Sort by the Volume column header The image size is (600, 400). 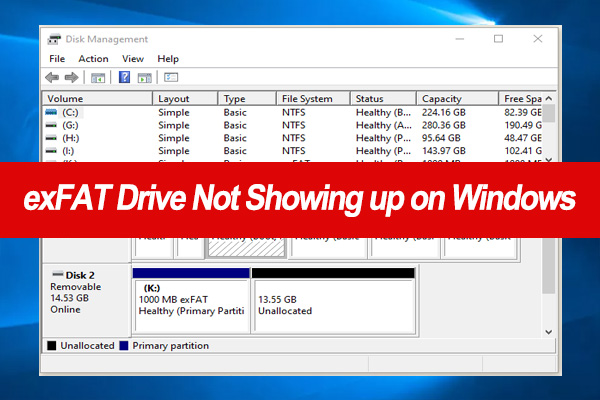coord(97,98)
